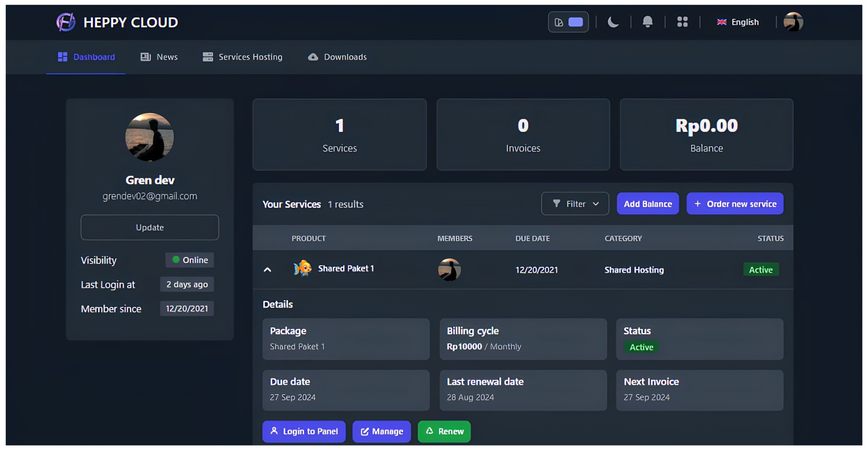This screenshot has height=451, width=868.
Task: Renew the Shared Paket 1 service
Action: pos(444,431)
